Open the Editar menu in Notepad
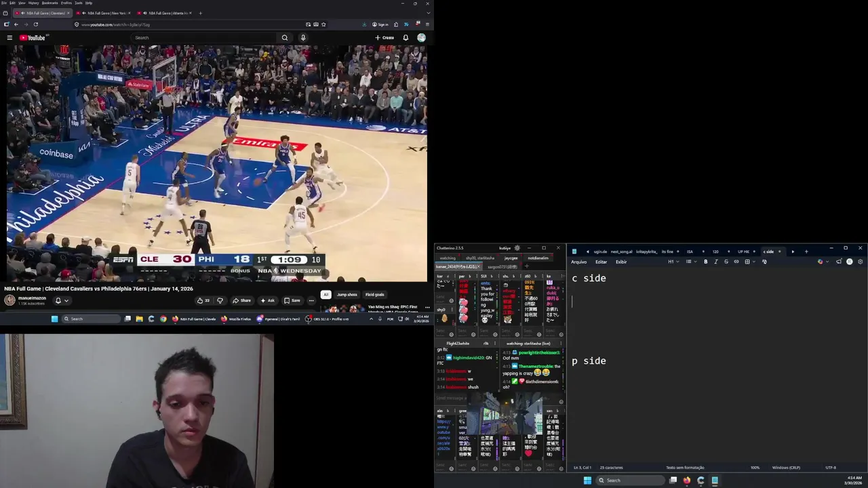Screen dimensions: 868x488 pyautogui.click(x=601, y=262)
